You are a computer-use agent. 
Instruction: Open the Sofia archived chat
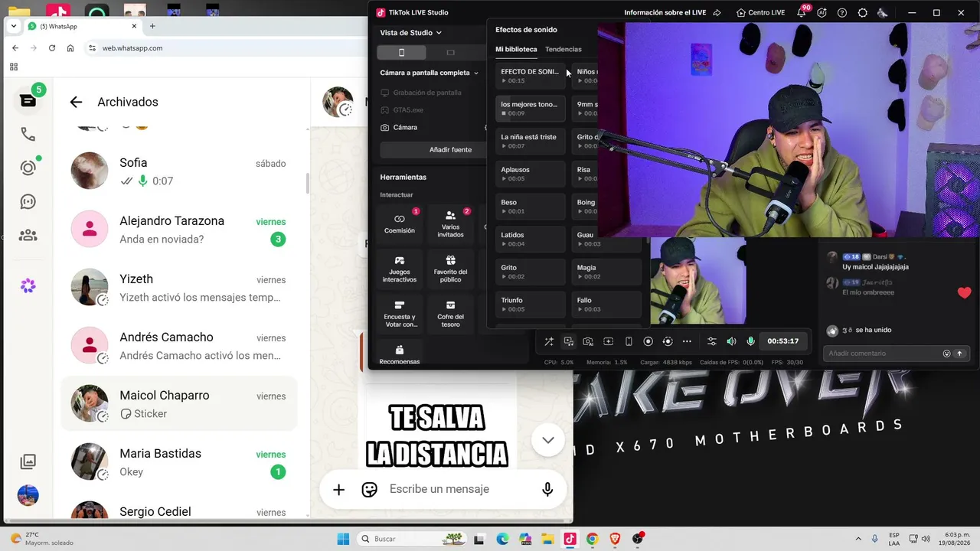click(179, 171)
